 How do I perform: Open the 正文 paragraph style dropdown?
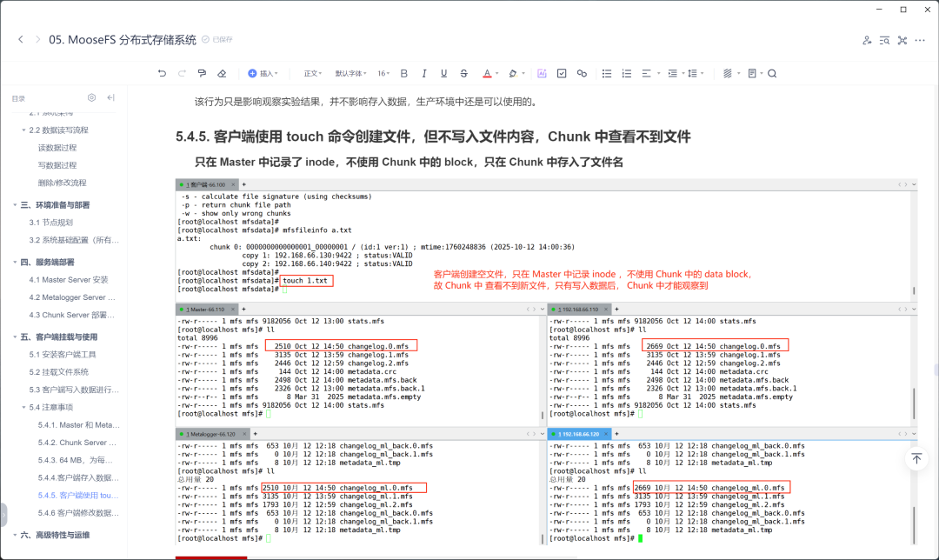tap(313, 73)
